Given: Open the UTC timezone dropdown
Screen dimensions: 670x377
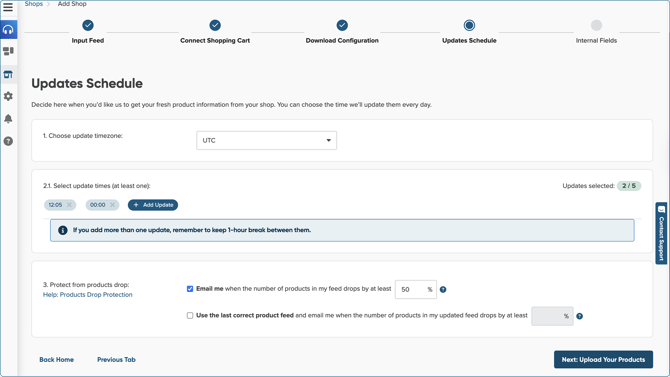Looking at the screenshot, I should coord(266,140).
